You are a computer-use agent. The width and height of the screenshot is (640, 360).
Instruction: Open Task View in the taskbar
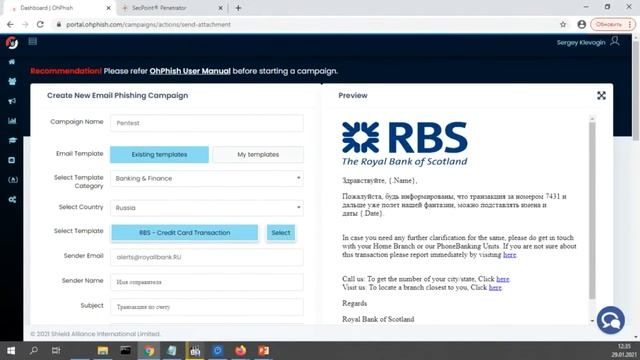tap(56, 351)
